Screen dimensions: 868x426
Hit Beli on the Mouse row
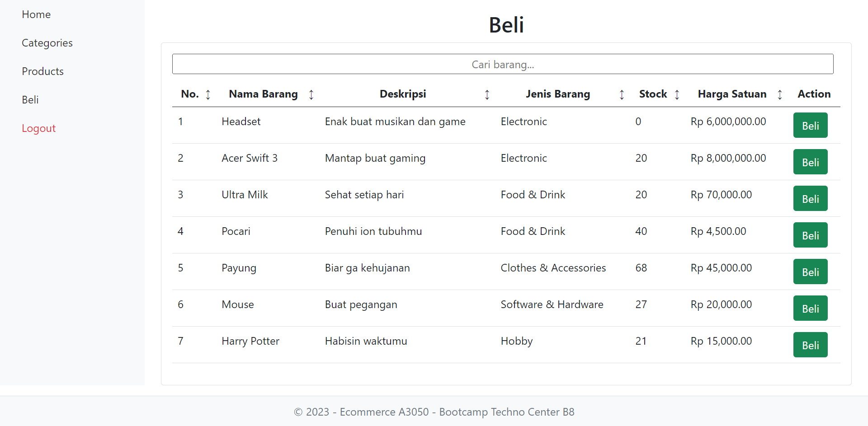(x=810, y=309)
